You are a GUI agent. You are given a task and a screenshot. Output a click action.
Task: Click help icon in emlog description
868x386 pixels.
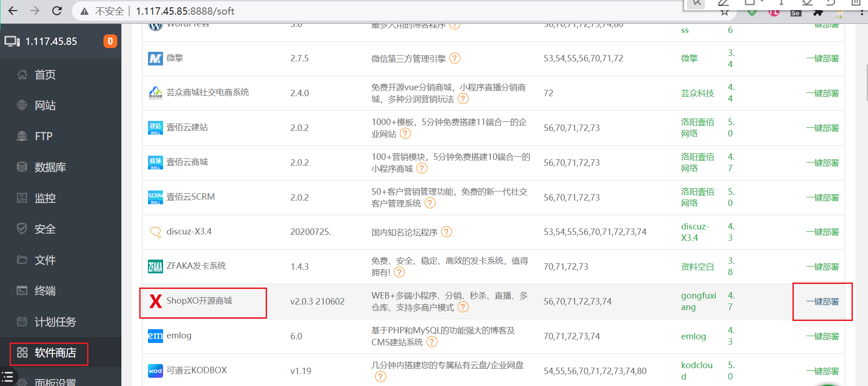(x=432, y=342)
